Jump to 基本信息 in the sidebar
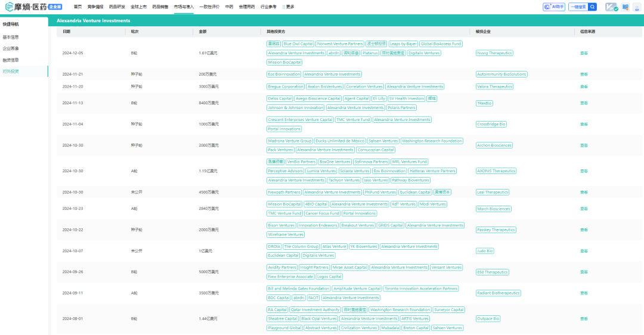Viewport: 644px width, 335px height. tap(11, 38)
